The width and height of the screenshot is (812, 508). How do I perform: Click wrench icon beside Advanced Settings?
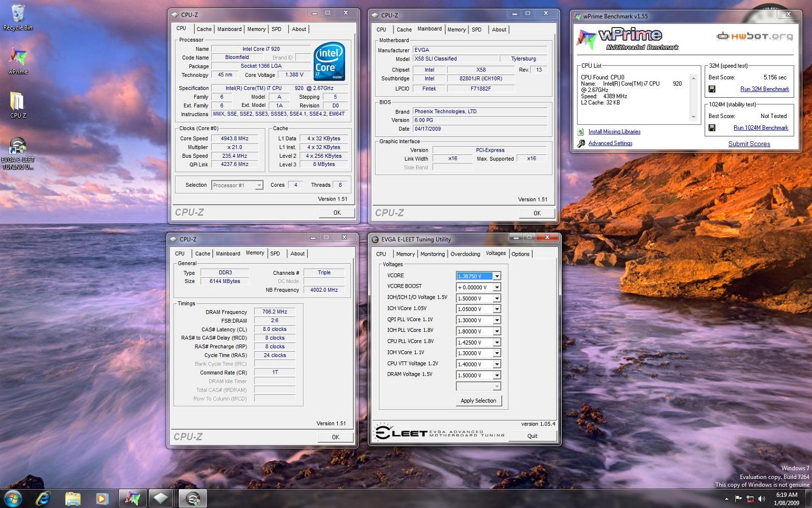coord(581,144)
